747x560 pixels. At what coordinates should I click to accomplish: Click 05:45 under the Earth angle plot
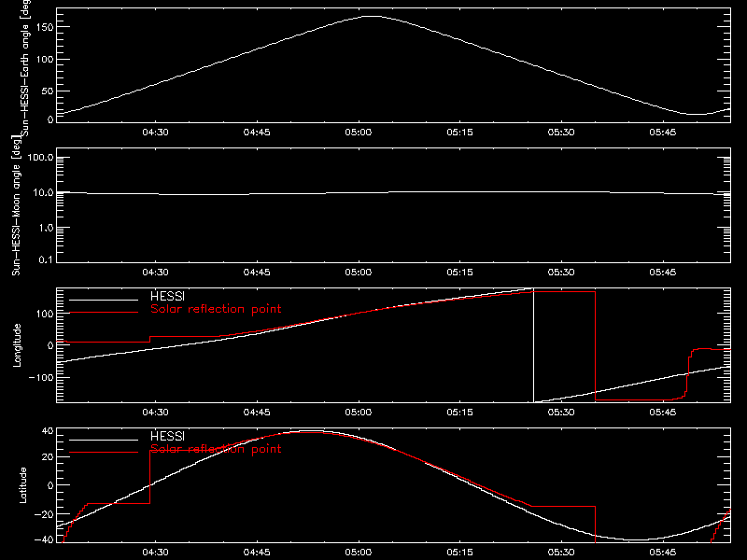(x=663, y=133)
